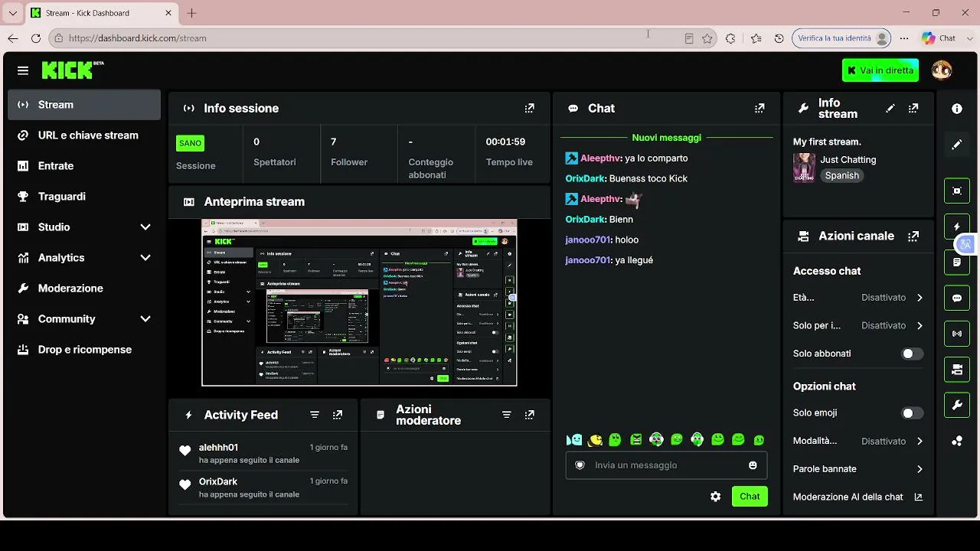
Task: Pop out the Chat panel
Action: pyautogui.click(x=759, y=109)
